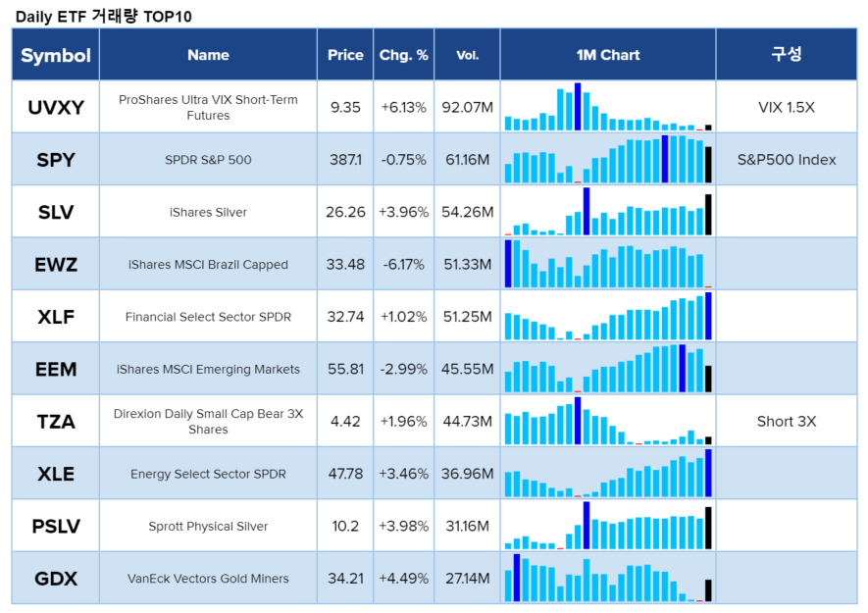Click the -2.99% change value
The width and height of the screenshot is (868, 613).
click(403, 369)
